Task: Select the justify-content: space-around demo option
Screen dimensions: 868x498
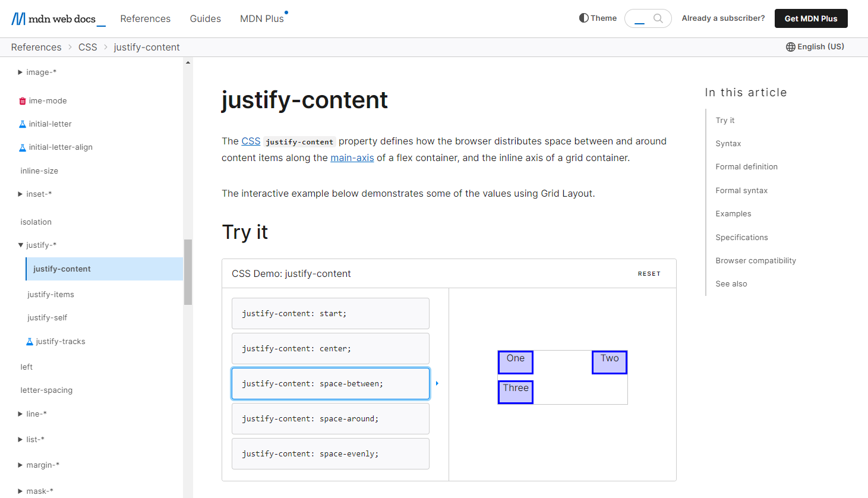Action: (330, 418)
